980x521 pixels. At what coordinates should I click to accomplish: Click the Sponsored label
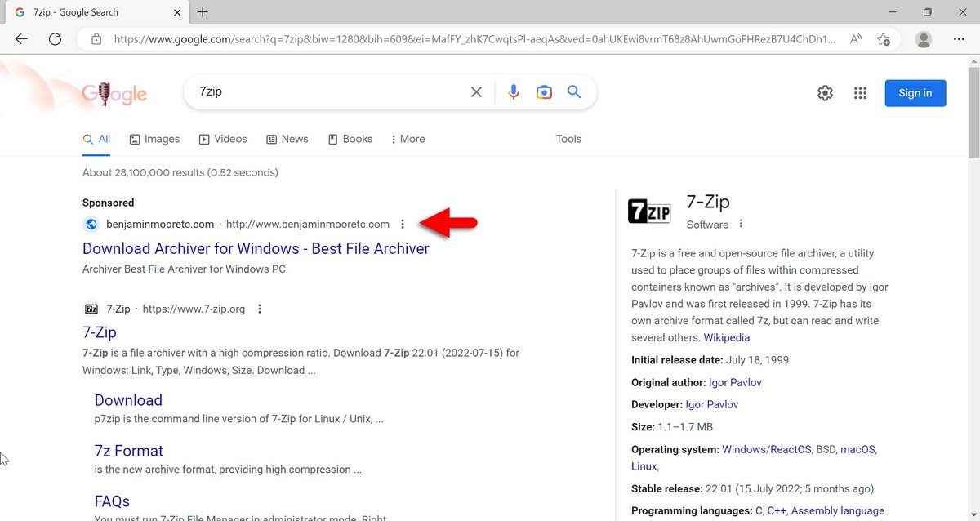click(108, 203)
